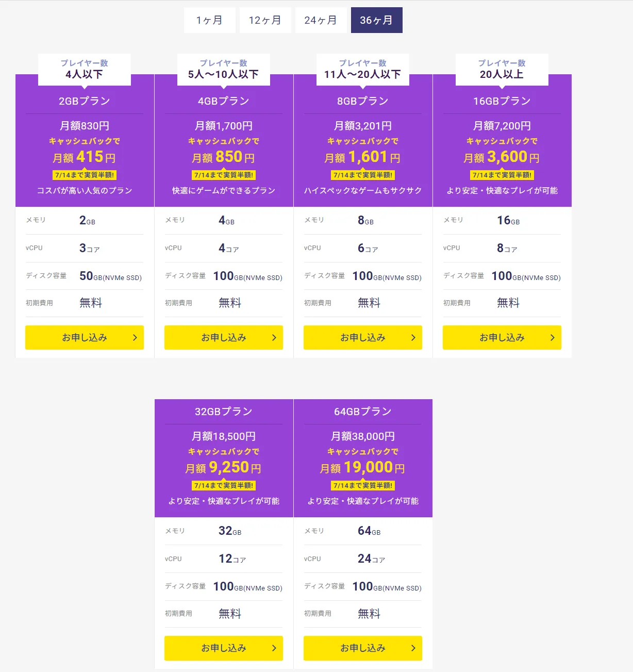Apply for the 2GB plan with お申し込み
The height and width of the screenshot is (672, 633).
point(85,337)
